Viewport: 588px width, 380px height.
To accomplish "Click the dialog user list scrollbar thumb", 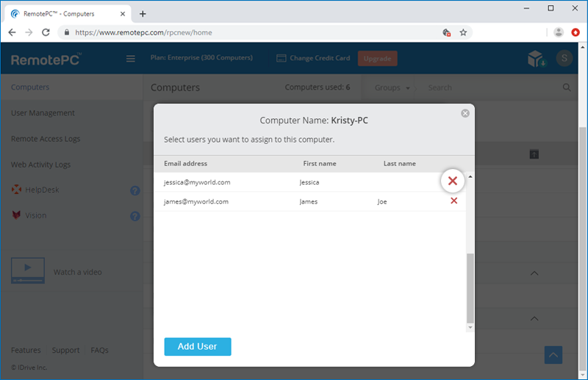I will [470, 288].
